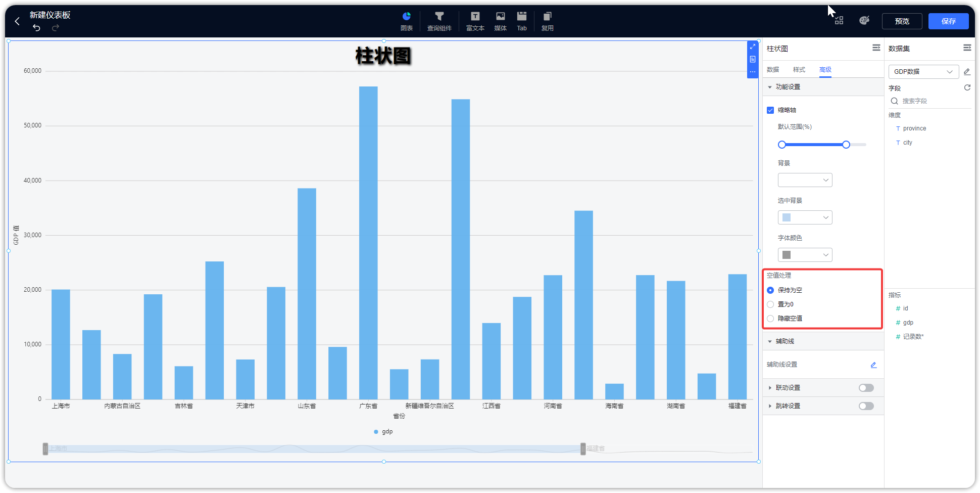Screen dimensions: 980x493
Task: Switch to the 数据 tab
Action: [x=773, y=70]
